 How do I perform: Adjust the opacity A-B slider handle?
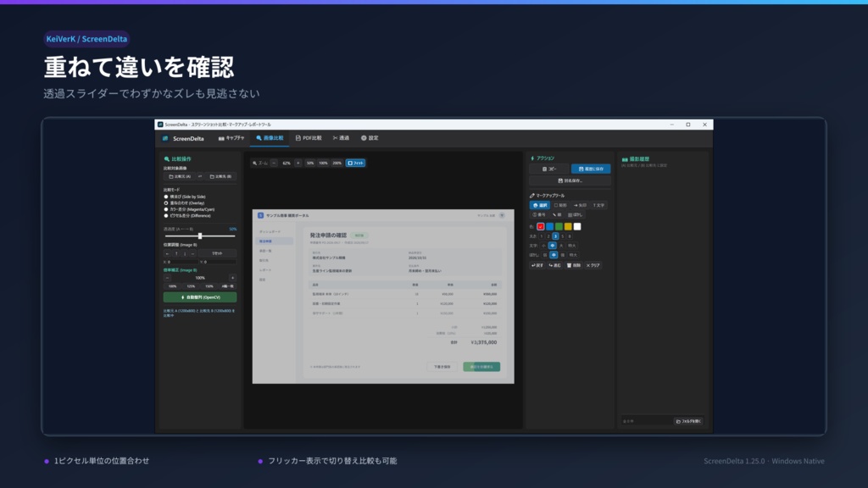point(200,236)
